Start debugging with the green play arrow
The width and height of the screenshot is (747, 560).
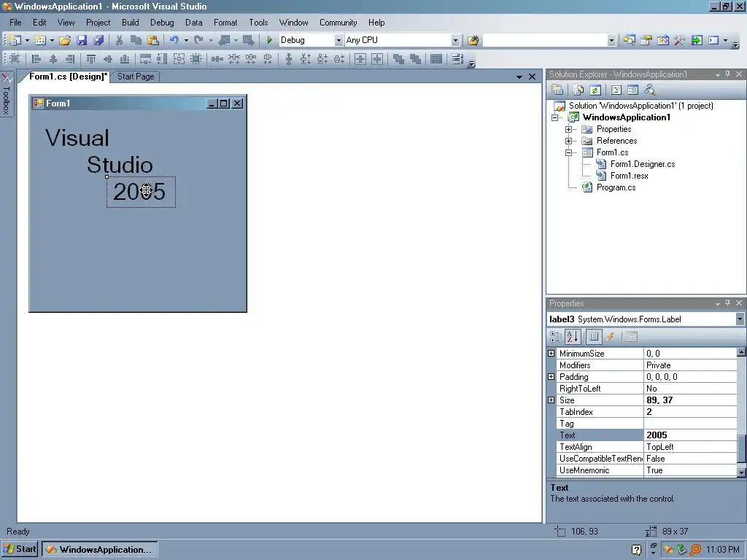pyautogui.click(x=270, y=41)
